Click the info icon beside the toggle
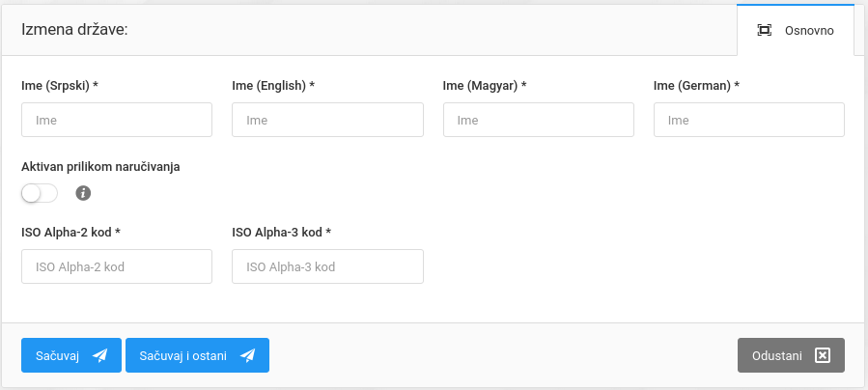The image size is (868, 390). point(83,194)
